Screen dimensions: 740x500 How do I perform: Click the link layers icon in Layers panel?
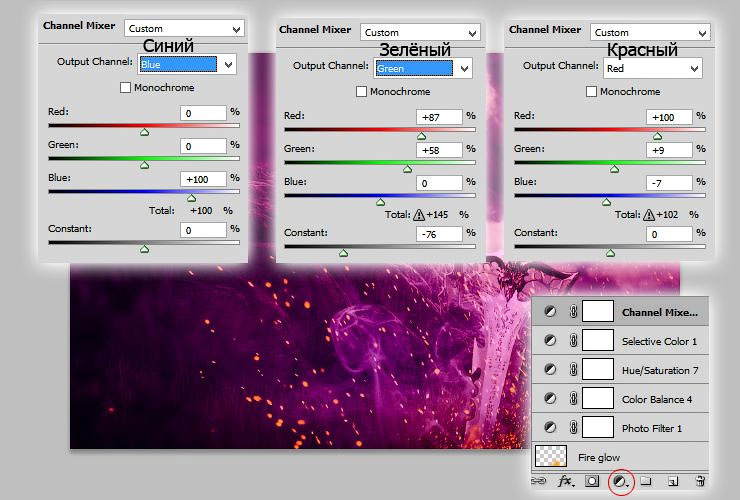coord(538,481)
